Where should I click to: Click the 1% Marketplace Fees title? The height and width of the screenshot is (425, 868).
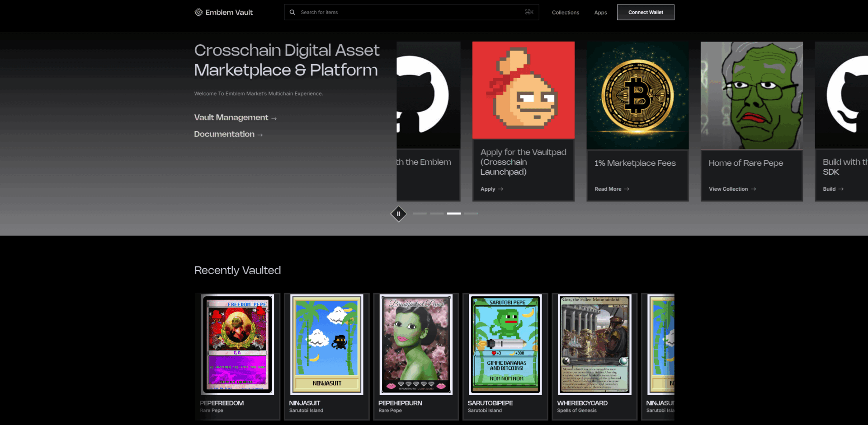pyautogui.click(x=635, y=163)
